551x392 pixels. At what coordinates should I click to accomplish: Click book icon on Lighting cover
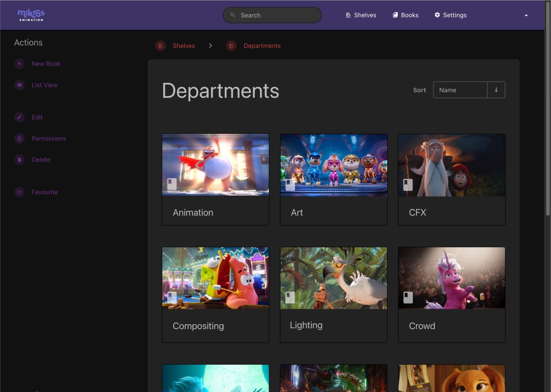[x=290, y=298]
